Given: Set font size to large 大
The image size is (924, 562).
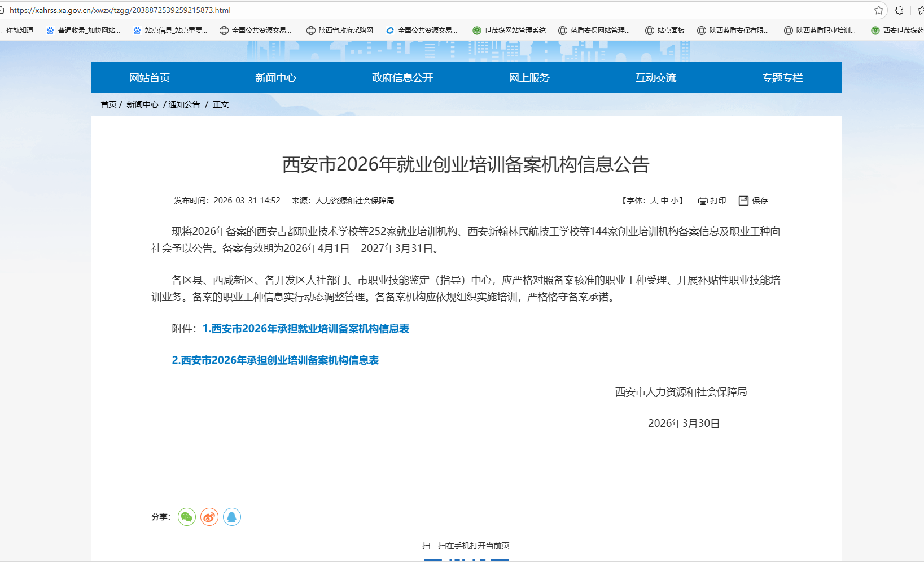Looking at the screenshot, I should pyautogui.click(x=654, y=201).
